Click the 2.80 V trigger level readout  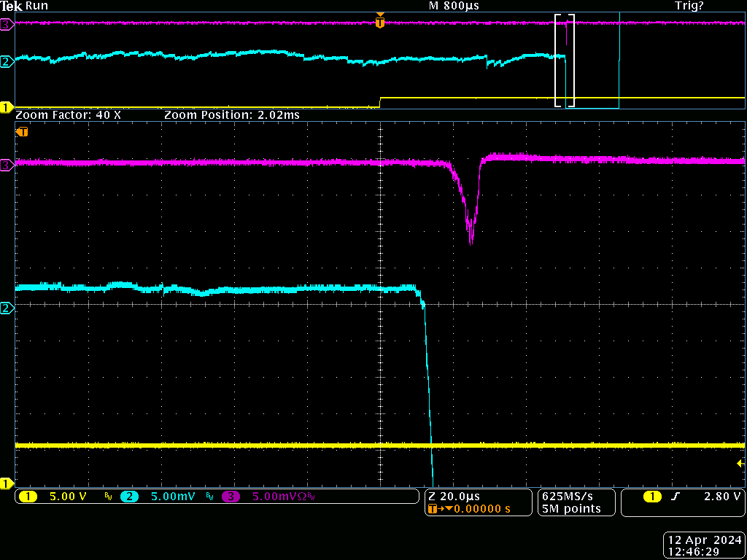pyautogui.click(x=721, y=497)
